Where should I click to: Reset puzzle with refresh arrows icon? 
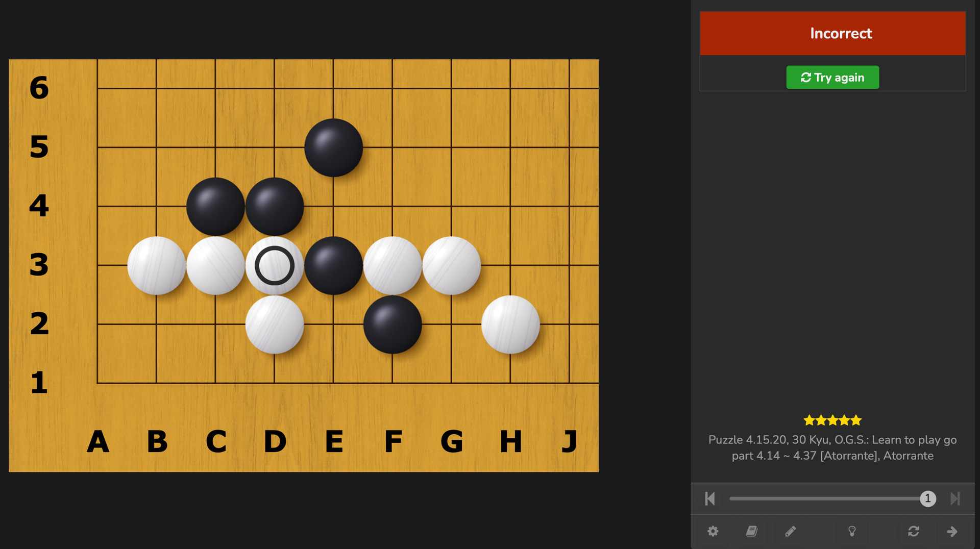tap(914, 531)
